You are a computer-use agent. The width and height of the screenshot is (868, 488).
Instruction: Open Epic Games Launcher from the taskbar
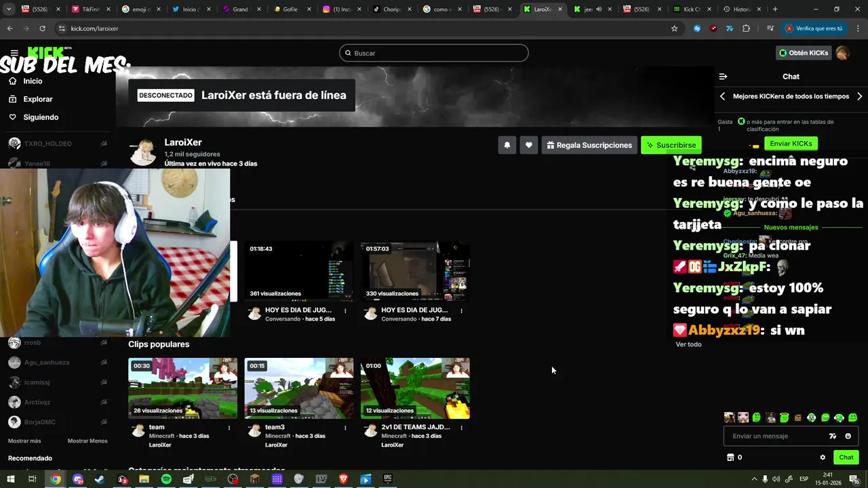click(388, 479)
